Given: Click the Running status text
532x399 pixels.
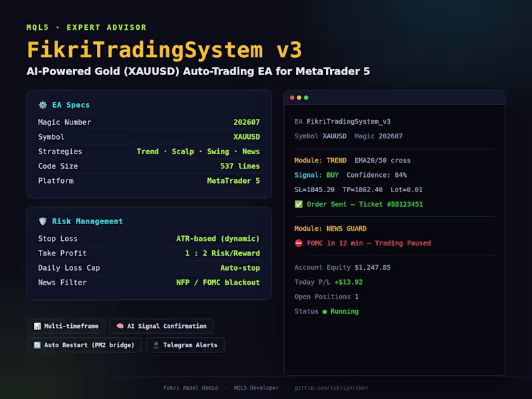Looking at the screenshot, I should click(344, 311).
